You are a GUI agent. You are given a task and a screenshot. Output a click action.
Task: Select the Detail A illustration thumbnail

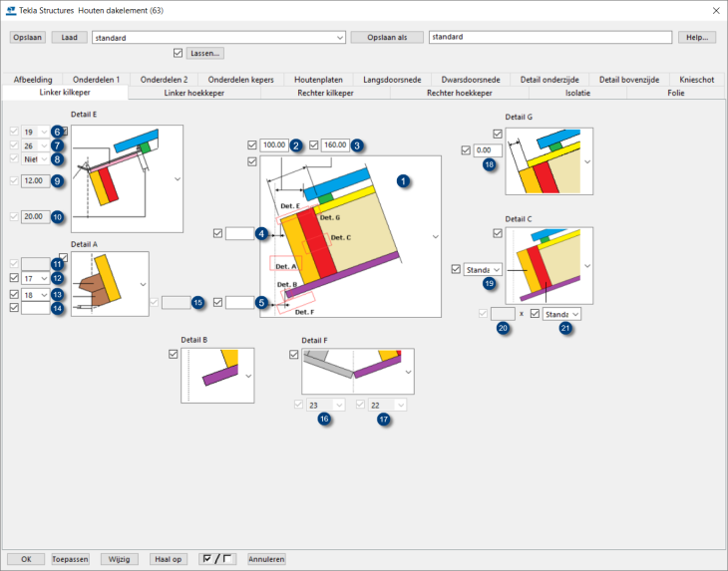pyautogui.click(x=110, y=284)
